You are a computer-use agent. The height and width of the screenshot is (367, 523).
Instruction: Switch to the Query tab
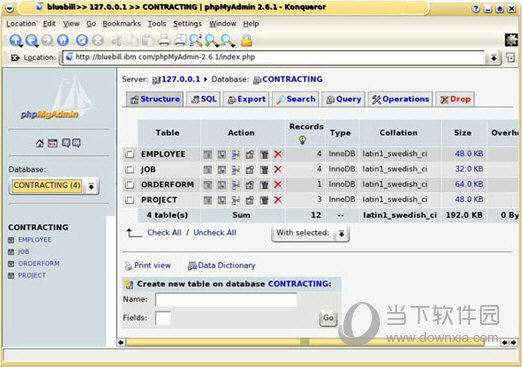pyautogui.click(x=344, y=99)
